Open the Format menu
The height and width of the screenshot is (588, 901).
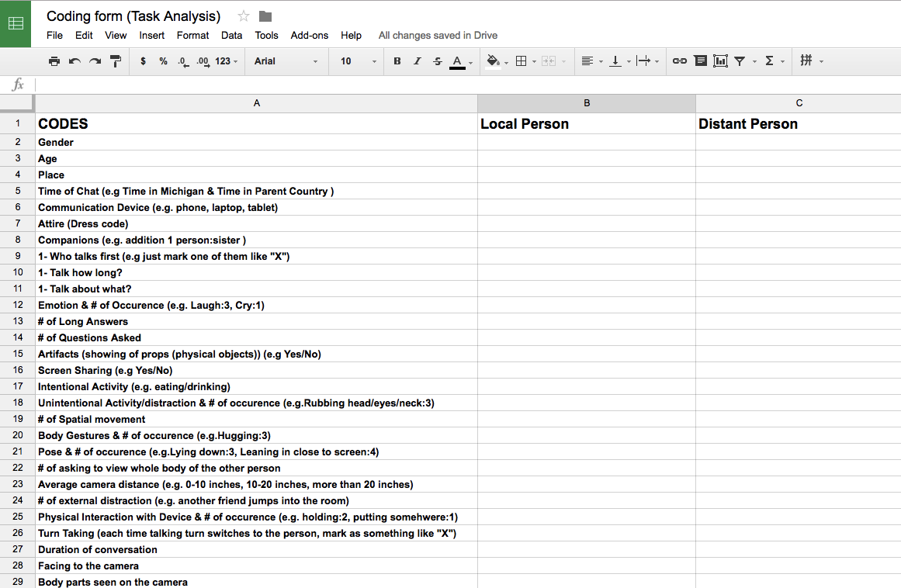pos(192,35)
